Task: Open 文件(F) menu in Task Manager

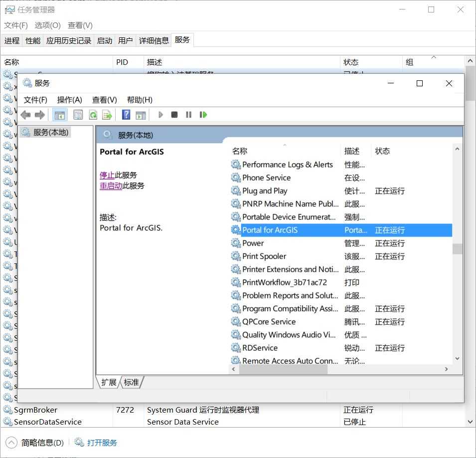Action: pos(16,25)
